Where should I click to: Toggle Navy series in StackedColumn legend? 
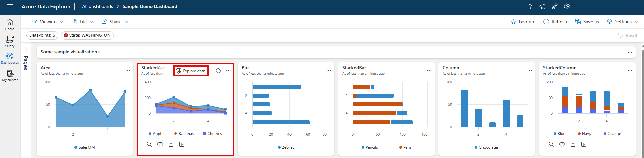(x=584, y=134)
